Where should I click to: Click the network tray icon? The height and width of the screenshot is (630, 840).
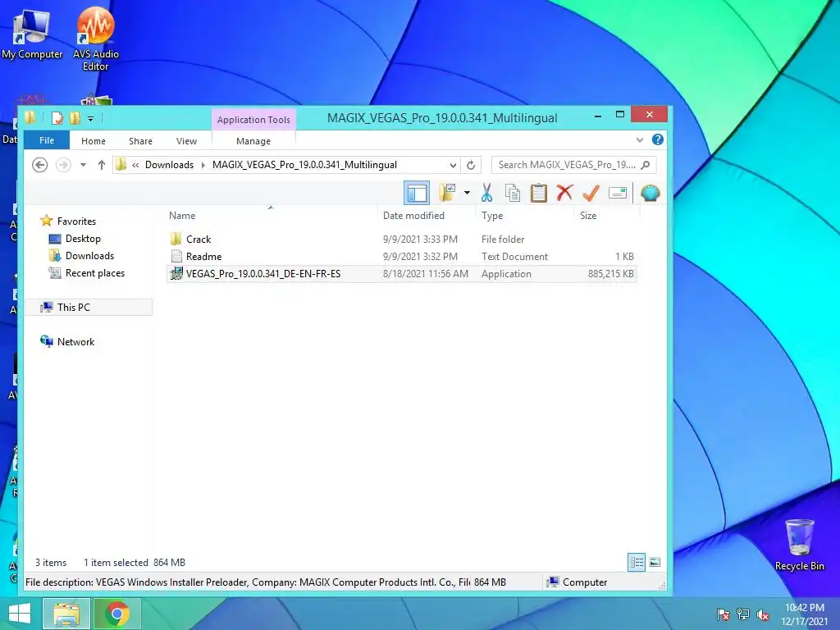[x=743, y=614]
